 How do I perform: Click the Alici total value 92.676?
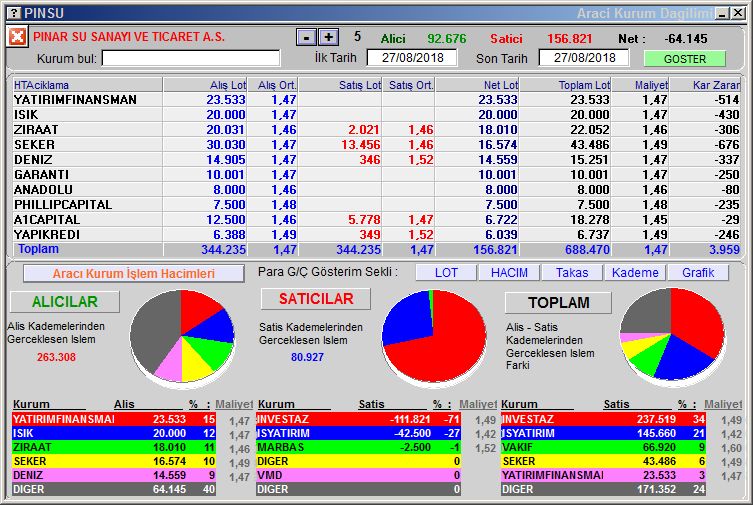[x=447, y=38]
